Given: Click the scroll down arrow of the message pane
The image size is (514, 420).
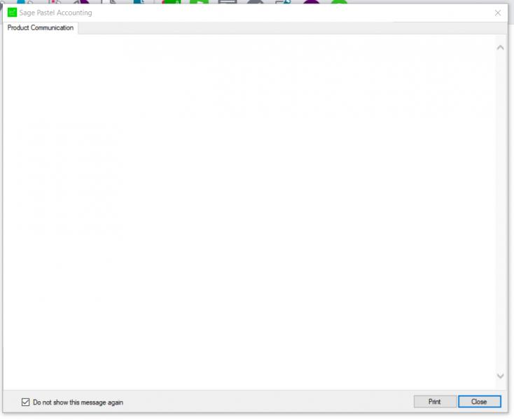Looking at the screenshot, I should 500,376.
